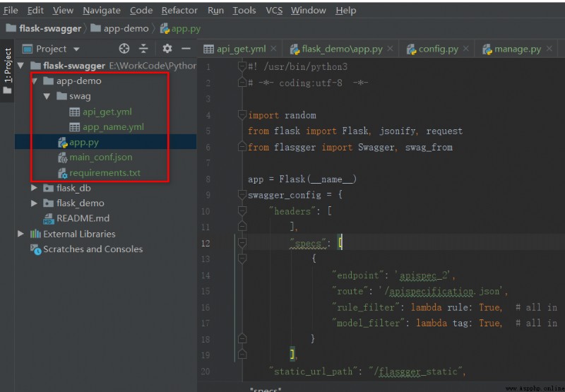This screenshot has height=392, width=565.
Task: Close the config.py tab
Action: 466,48
